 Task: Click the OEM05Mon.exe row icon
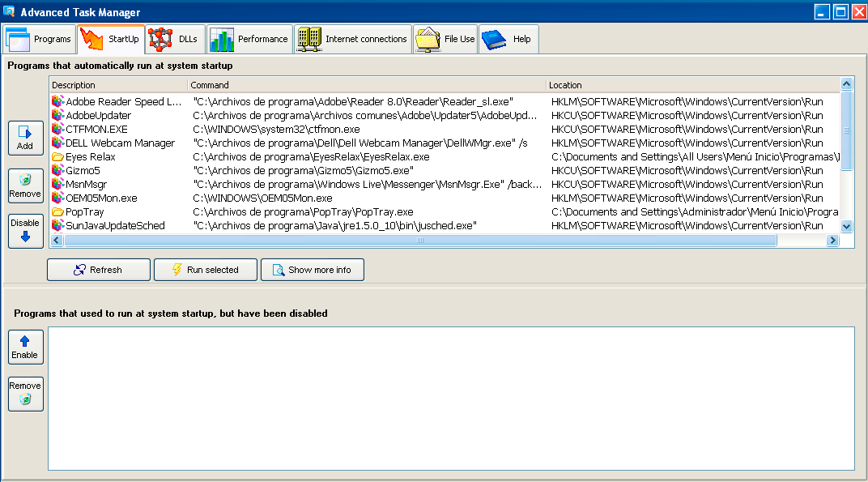click(57, 198)
